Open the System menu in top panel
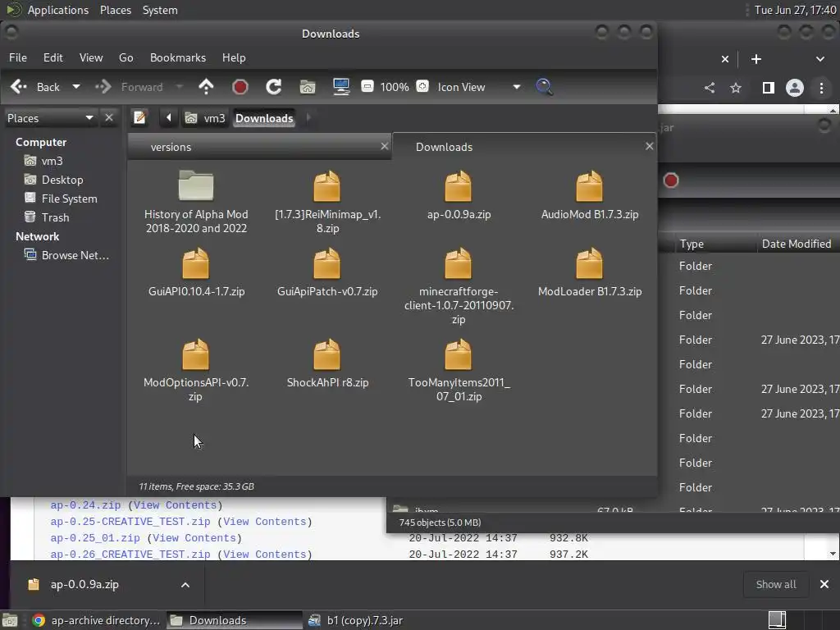The height and width of the screenshot is (630, 840). click(160, 10)
